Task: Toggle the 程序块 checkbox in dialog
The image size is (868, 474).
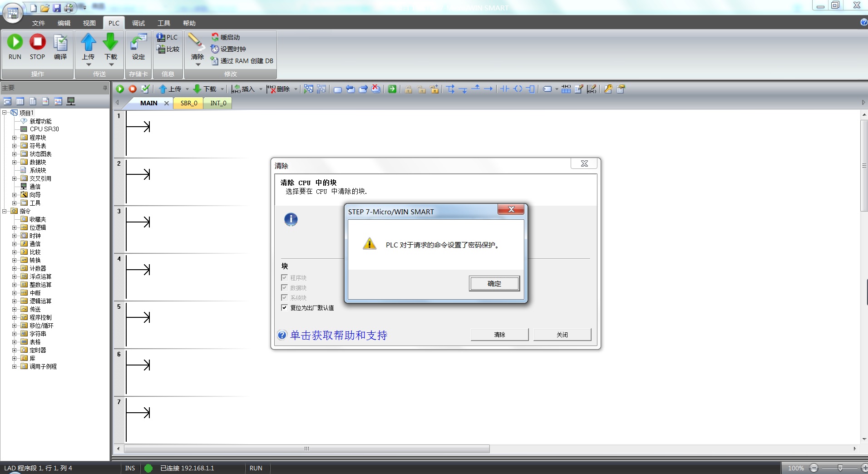Action: point(284,278)
